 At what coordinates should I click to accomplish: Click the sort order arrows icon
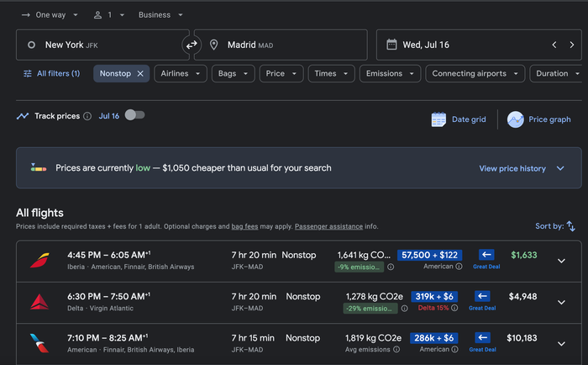pyautogui.click(x=570, y=226)
